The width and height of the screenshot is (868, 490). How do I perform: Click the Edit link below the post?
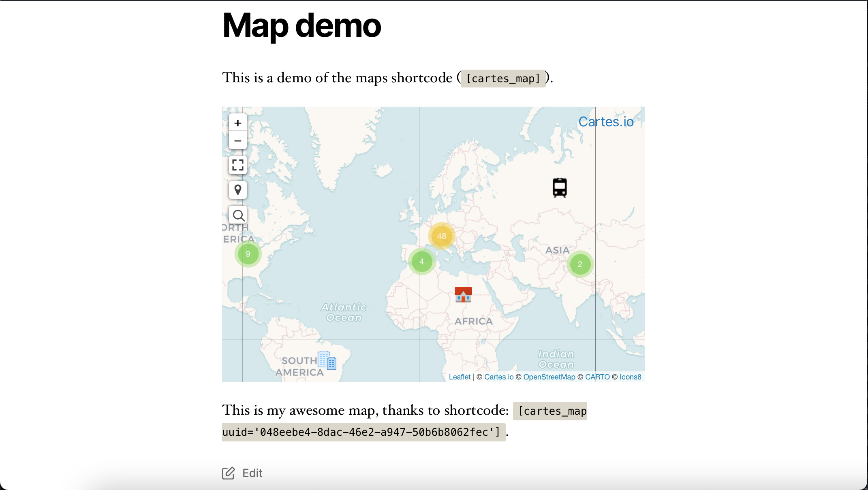252,473
